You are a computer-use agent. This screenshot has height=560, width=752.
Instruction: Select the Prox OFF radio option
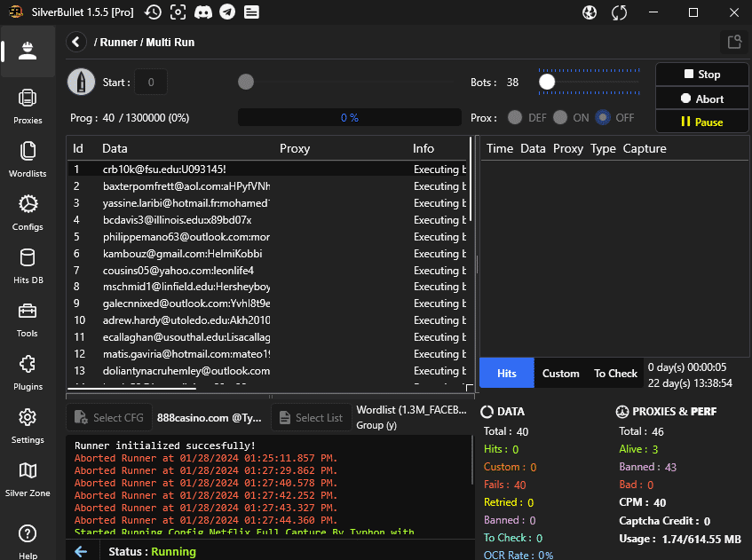pyautogui.click(x=604, y=117)
